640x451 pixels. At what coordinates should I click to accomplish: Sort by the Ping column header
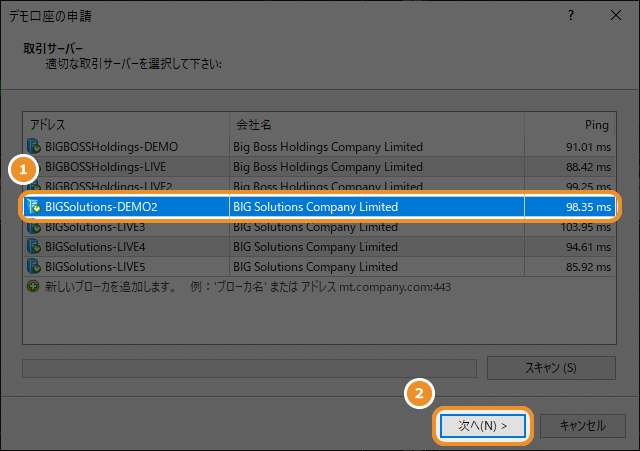point(569,124)
